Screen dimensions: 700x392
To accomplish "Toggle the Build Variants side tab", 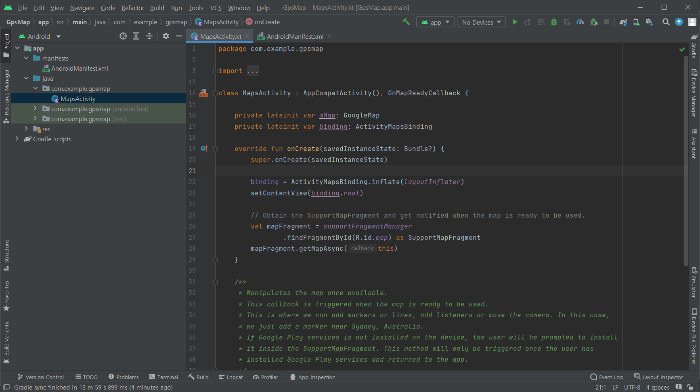I will (x=6, y=342).
